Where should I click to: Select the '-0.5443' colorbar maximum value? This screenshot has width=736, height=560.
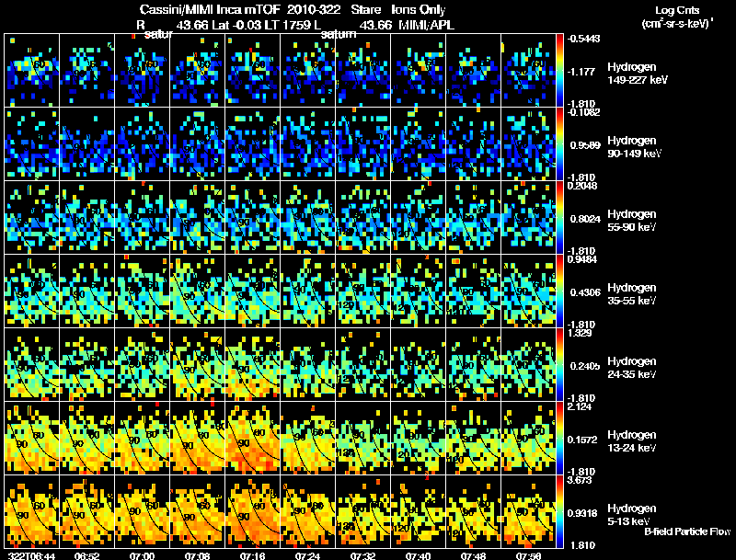point(583,39)
